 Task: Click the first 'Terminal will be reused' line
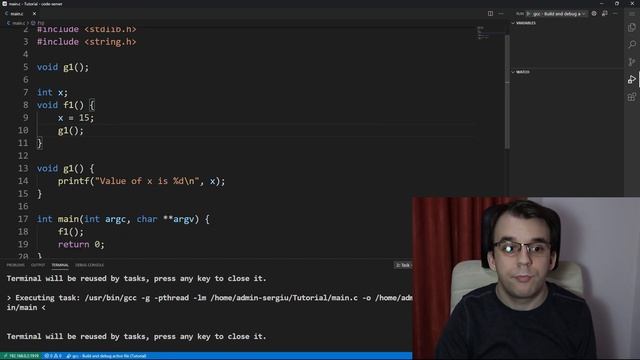point(136,278)
